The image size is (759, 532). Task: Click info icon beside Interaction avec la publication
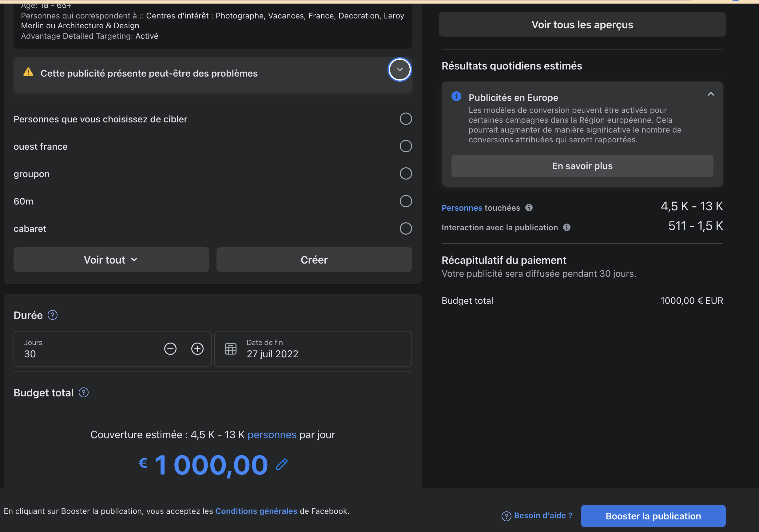(566, 228)
